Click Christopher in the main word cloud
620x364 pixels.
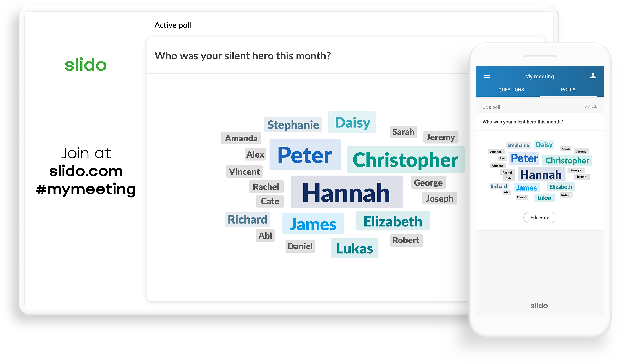point(406,160)
